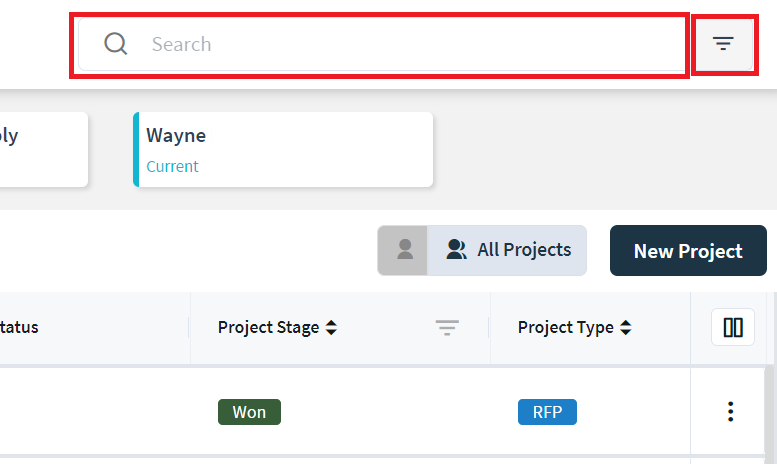Click the partially visible Status column header
777x464 pixels.
tap(20, 328)
